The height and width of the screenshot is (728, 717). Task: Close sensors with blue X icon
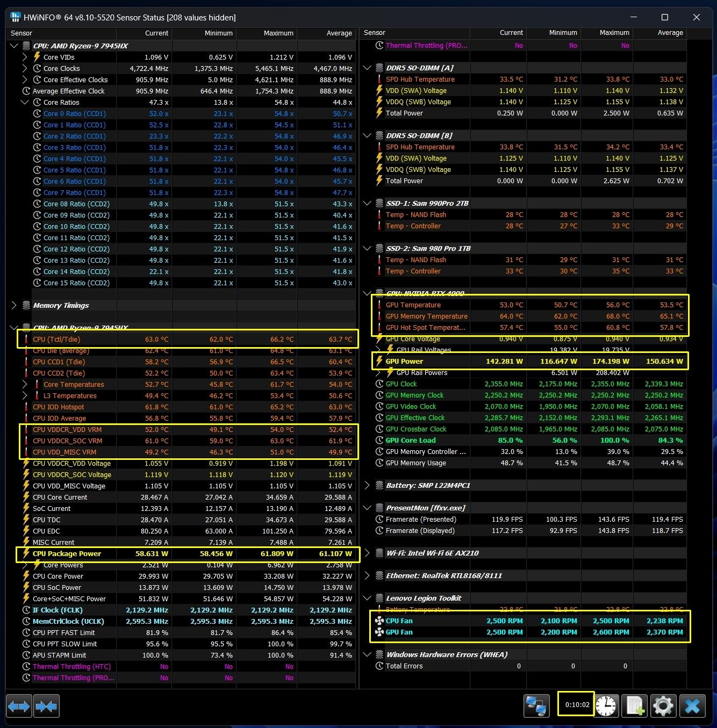click(692, 705)
